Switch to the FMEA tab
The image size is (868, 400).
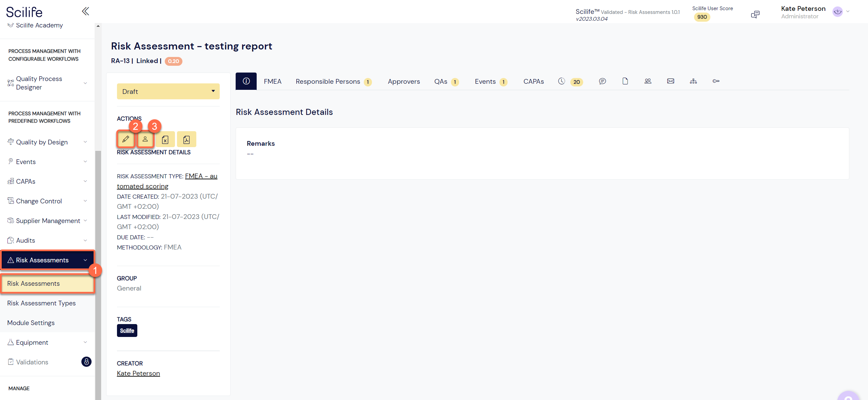pyautogui.click(x=273, y=81)
